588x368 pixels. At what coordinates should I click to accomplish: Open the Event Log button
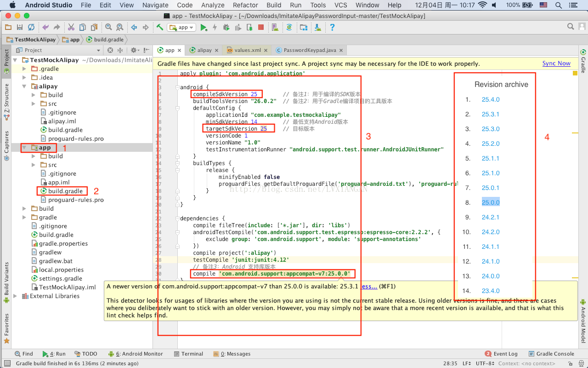[x=501, y=354]
